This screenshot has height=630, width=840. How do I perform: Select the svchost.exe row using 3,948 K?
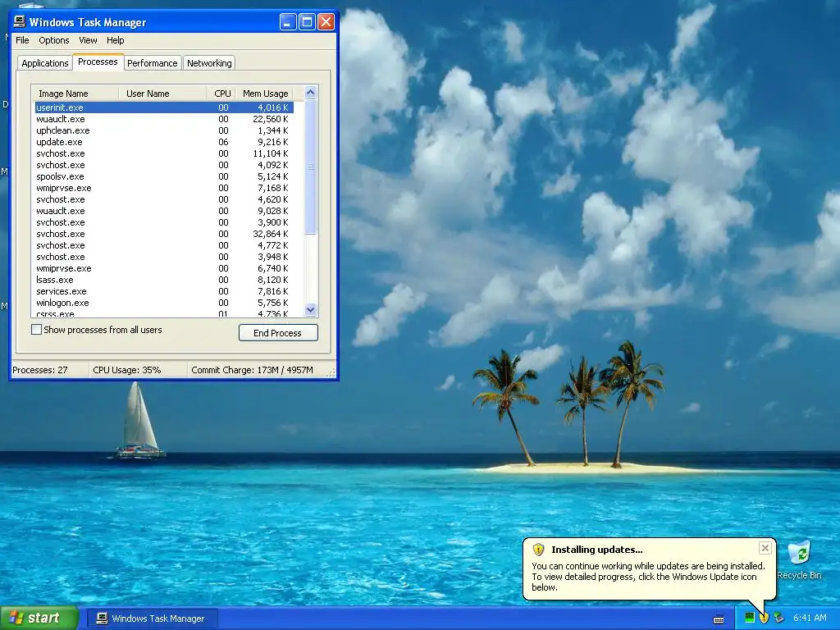click(164, 257)
